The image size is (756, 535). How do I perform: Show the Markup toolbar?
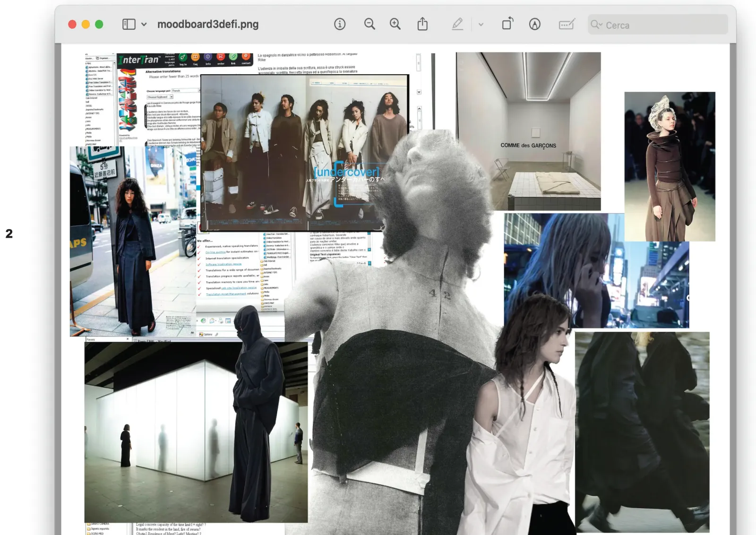coord(535,24)
